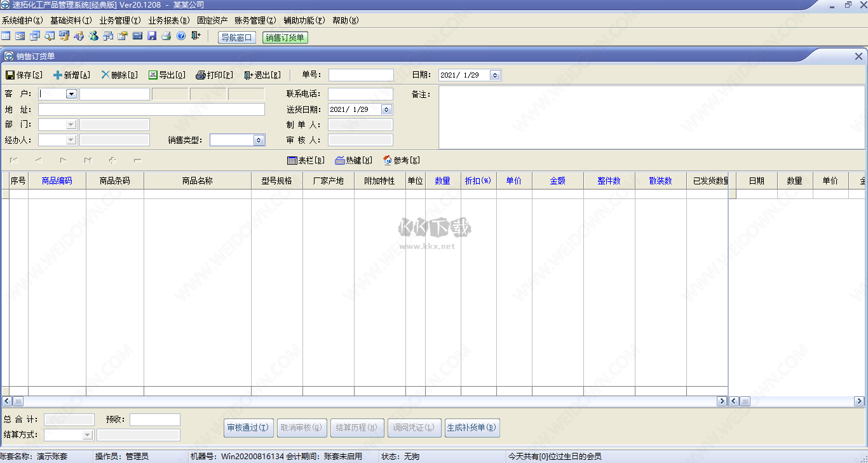Open the 账务管理 menu
This screenshot has width=868, height=463.
pyautogui.click(x=255, y=20)
